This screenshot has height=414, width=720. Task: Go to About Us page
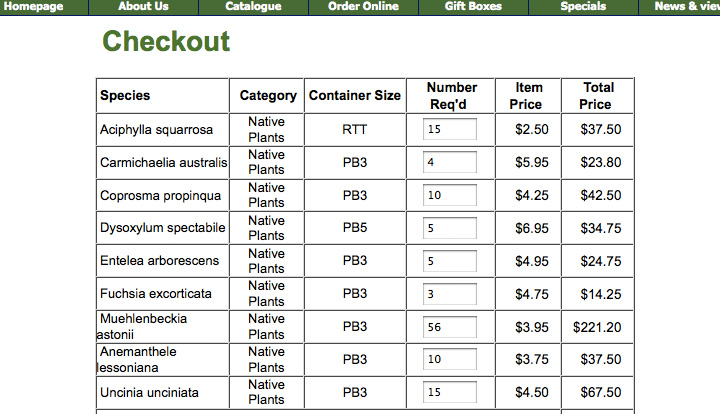click(143, 7)
